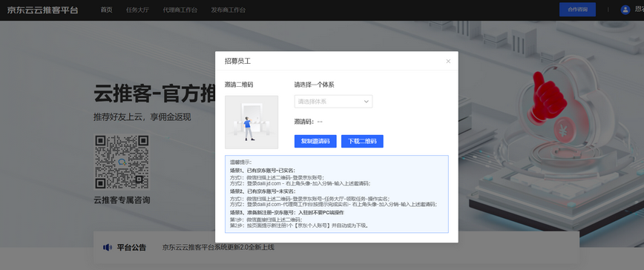Click the 请选择一个体系 label
This screenshot has width=644, height=270.
(x=314, y=85)
